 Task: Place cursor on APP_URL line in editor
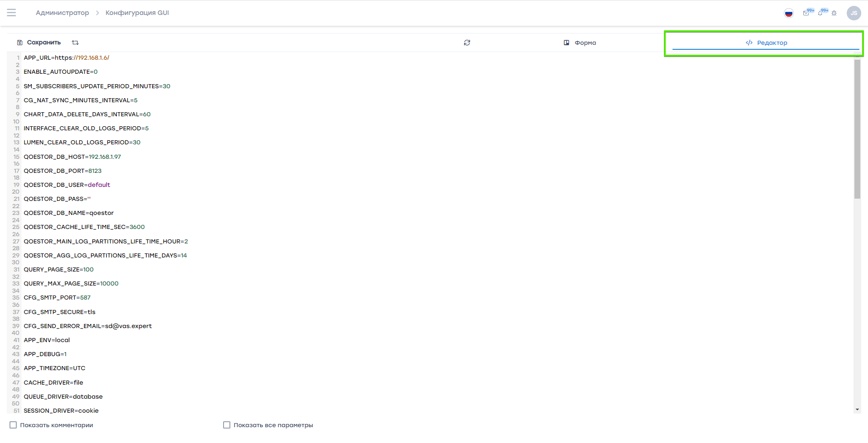click(67, 58)
